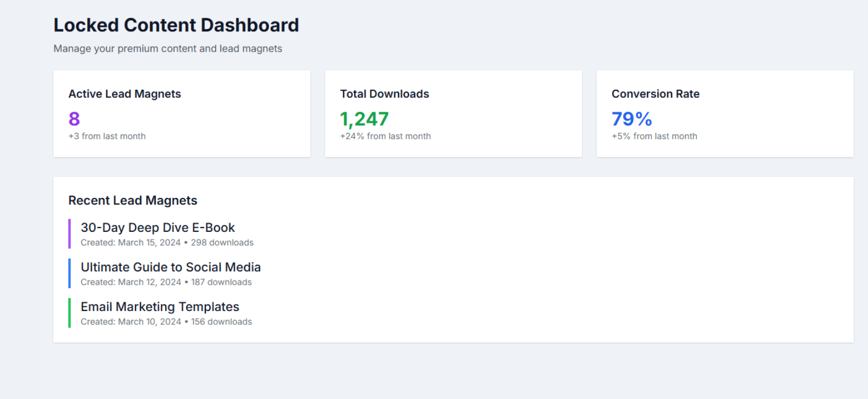Open Ultimate Guide to Social Media
This screenshot has width=868, height=399.
171,267
